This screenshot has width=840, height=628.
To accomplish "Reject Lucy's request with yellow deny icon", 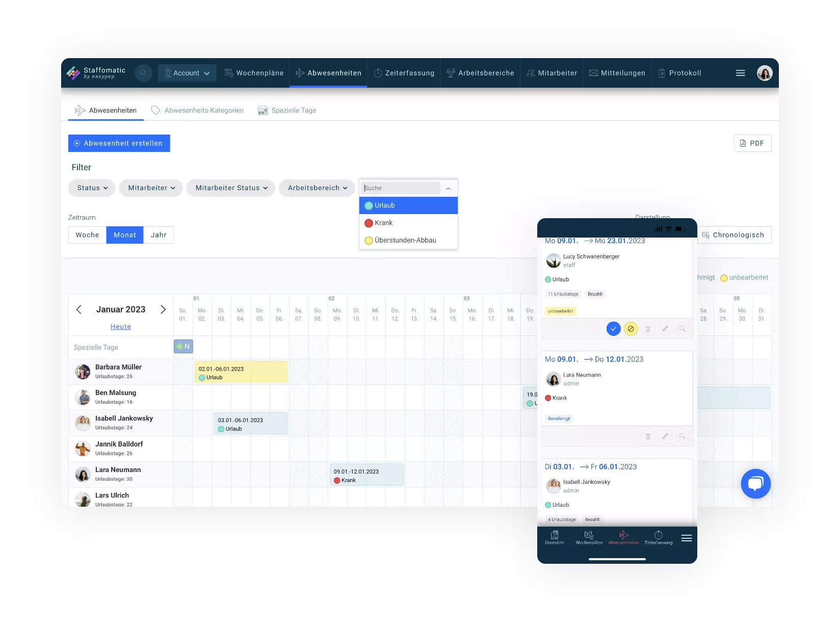I will coord(631,329).
